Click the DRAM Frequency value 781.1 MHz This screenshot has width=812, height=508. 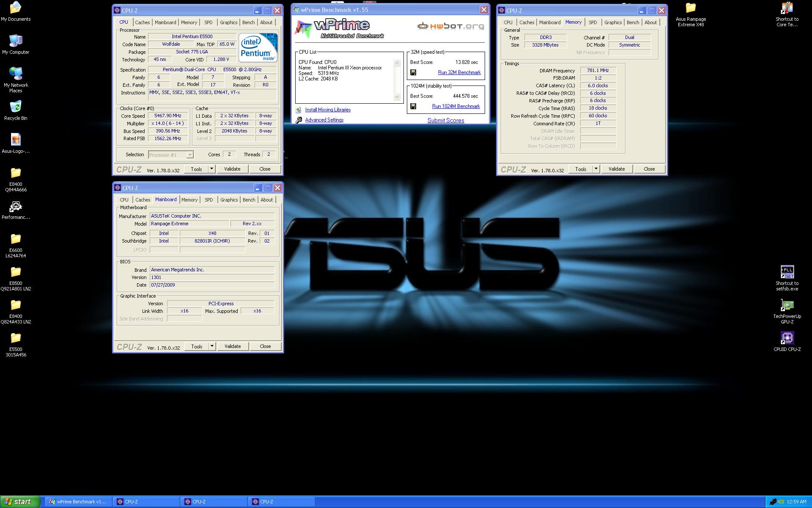(x=598, y=71)
